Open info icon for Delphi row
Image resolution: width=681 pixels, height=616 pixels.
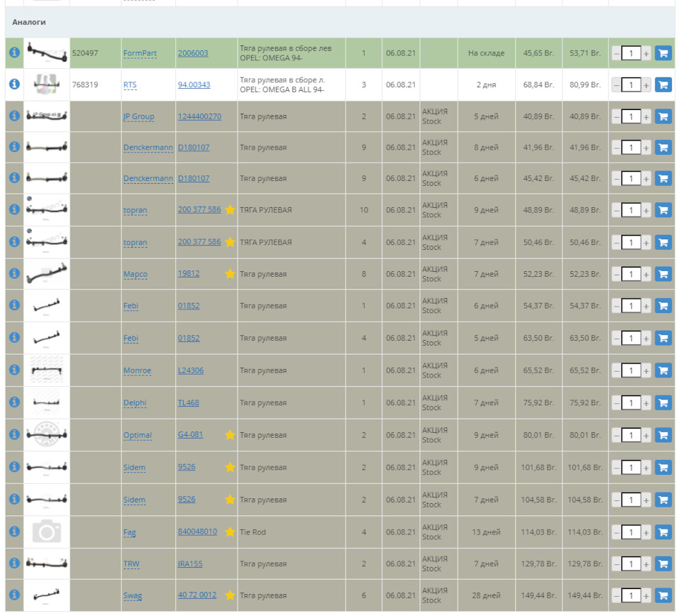tap(14, 402)
